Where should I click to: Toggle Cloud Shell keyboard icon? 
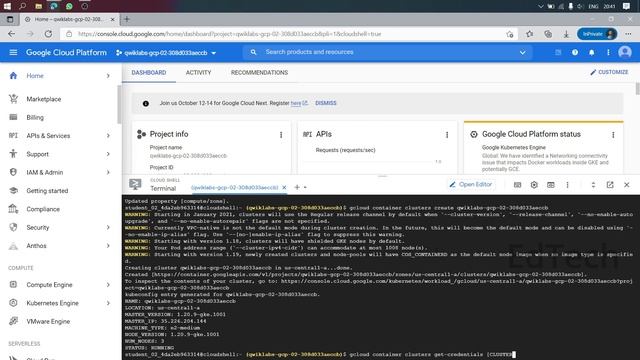pyautogui.click(x=518, y=185)
